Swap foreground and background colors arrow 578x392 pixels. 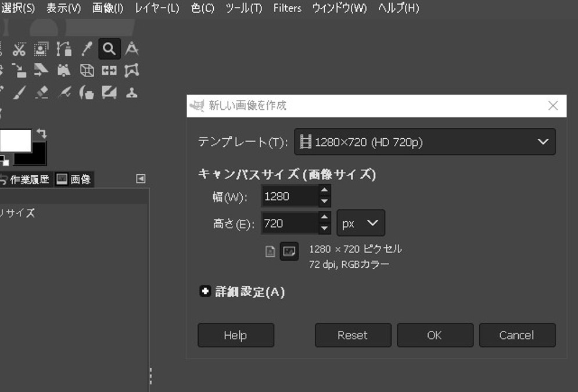[x=41, y=134]
